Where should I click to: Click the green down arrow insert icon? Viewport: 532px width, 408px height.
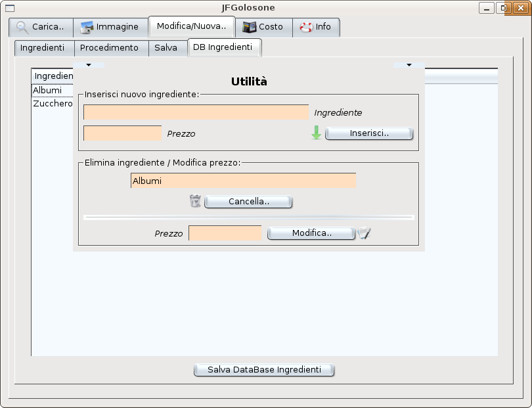[316, 133]
